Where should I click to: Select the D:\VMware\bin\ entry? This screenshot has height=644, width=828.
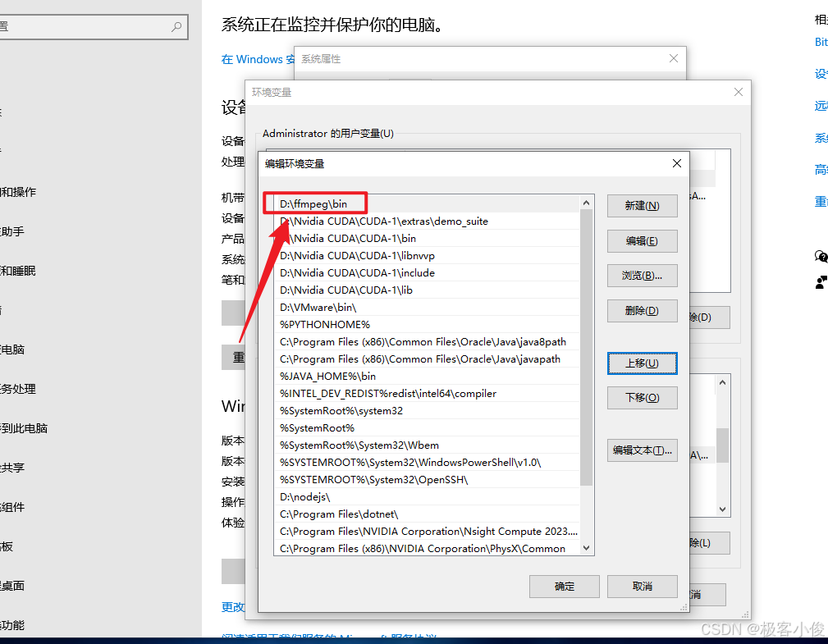point(427,307)
